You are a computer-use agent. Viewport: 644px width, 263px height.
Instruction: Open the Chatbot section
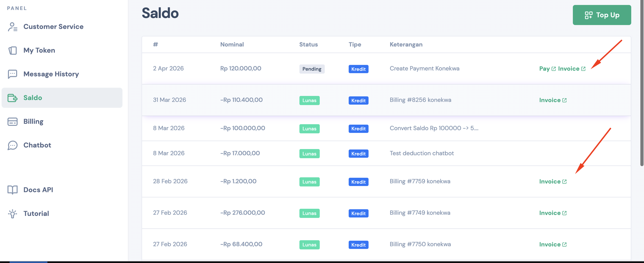click(x=37, y=145)
